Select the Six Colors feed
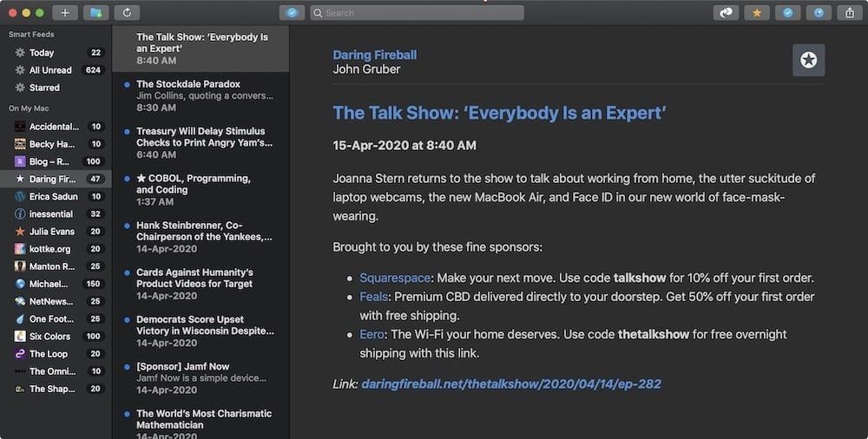Viewport: 868px width, 439px height. tap(49, 337)
